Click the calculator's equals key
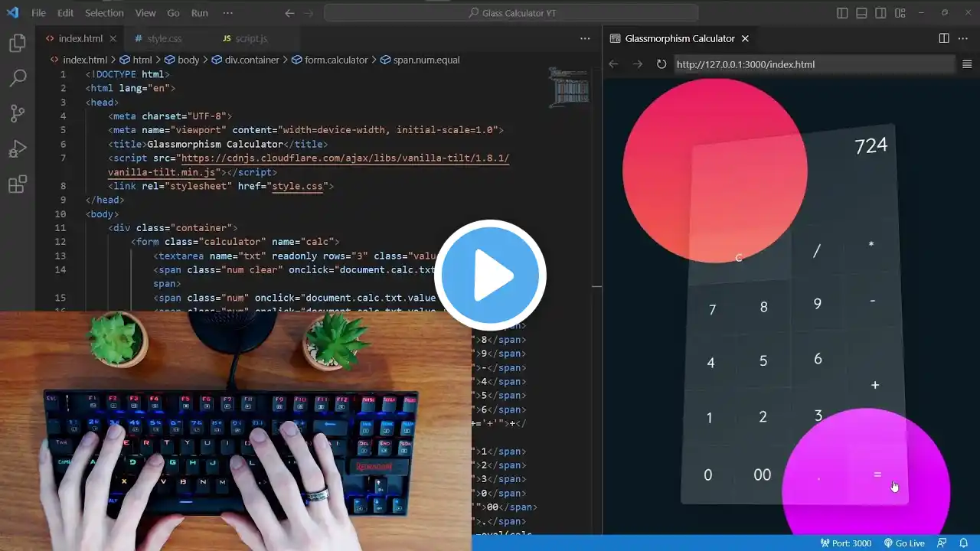This screenshot has width=980, height=551. 877,474
